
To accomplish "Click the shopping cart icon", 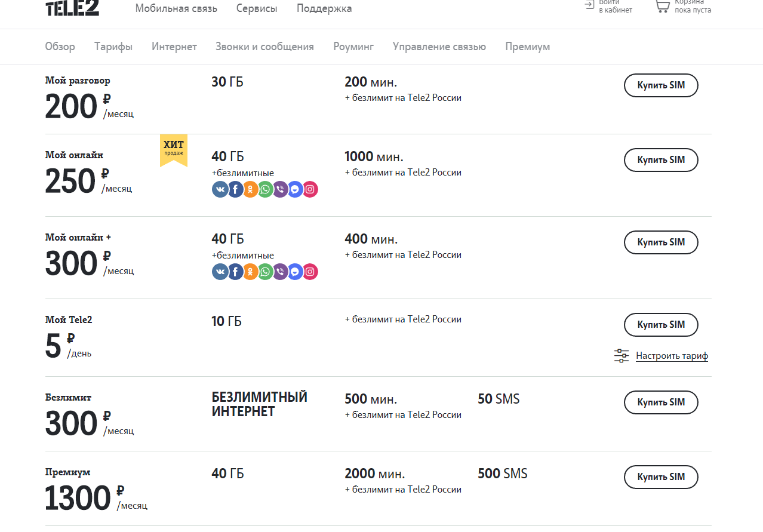I will click(x=662, y=7).
